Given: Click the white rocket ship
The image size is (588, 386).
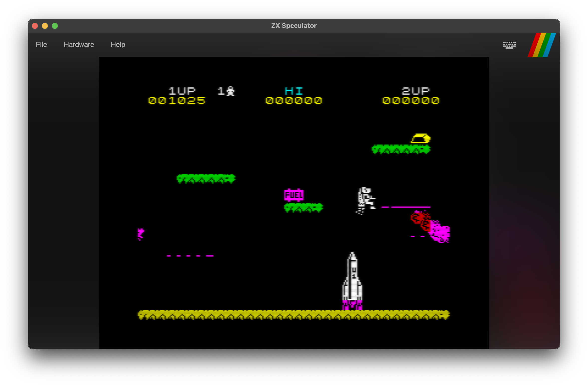Looking at the screenshot, I should coord(352,281).
